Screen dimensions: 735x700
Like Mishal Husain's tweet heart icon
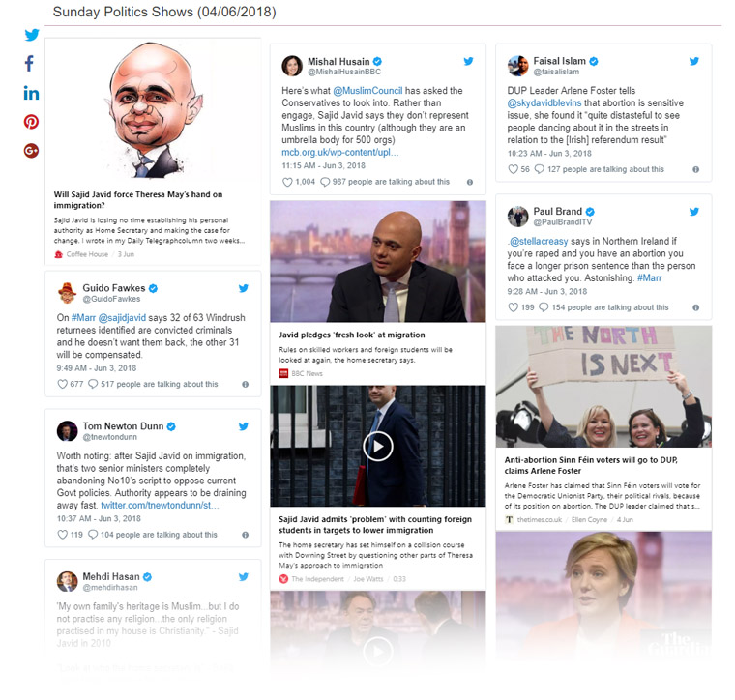287,182
